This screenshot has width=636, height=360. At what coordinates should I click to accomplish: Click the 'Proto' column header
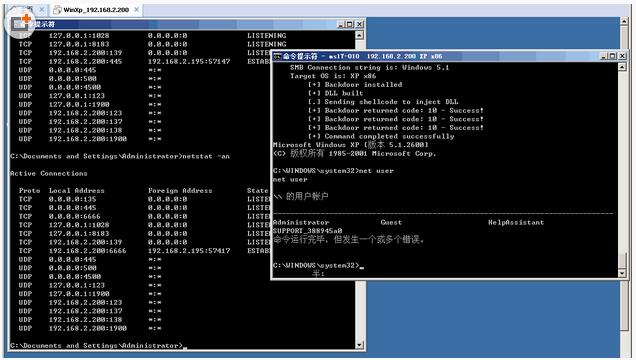30,190
